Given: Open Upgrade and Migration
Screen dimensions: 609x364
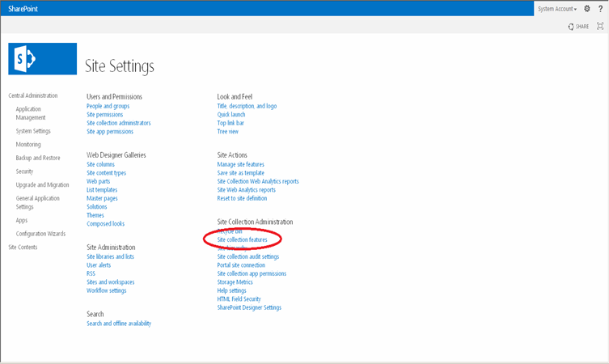Looking at the screenshot, I should coord(42,185).
